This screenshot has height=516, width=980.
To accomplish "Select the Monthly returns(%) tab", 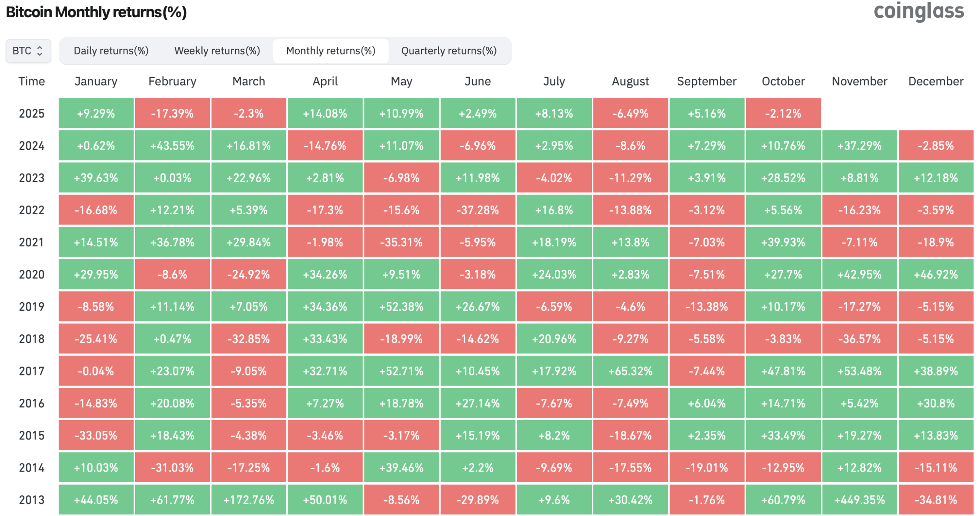I will point(330,51).
